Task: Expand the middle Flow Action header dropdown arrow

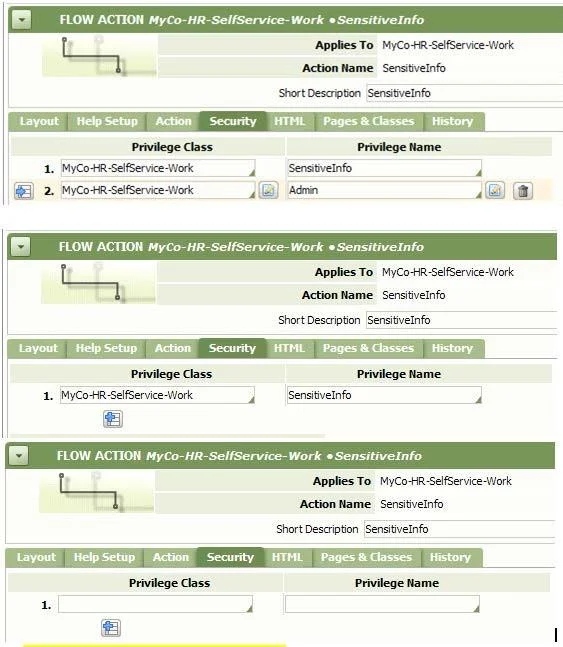Action: 21,247
